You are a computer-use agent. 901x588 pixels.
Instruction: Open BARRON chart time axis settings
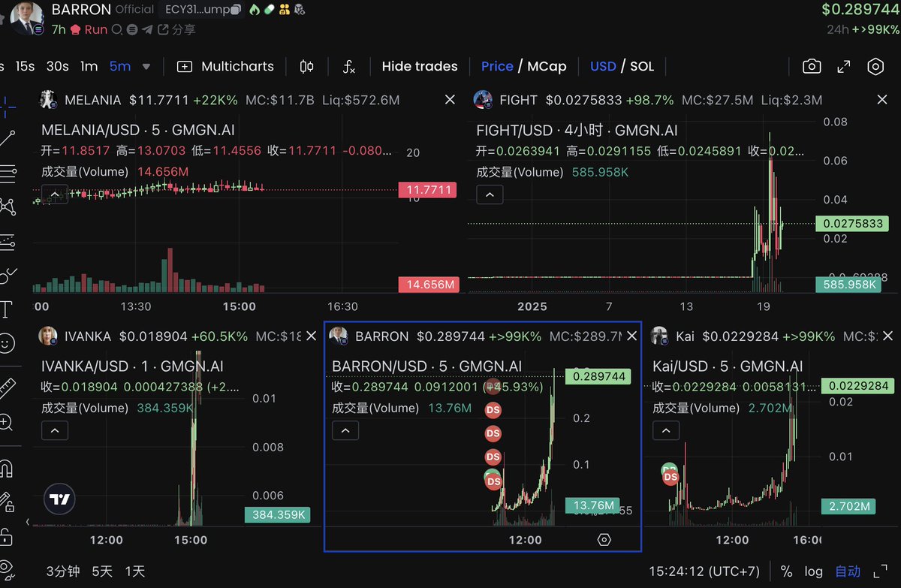pos(604,540)
